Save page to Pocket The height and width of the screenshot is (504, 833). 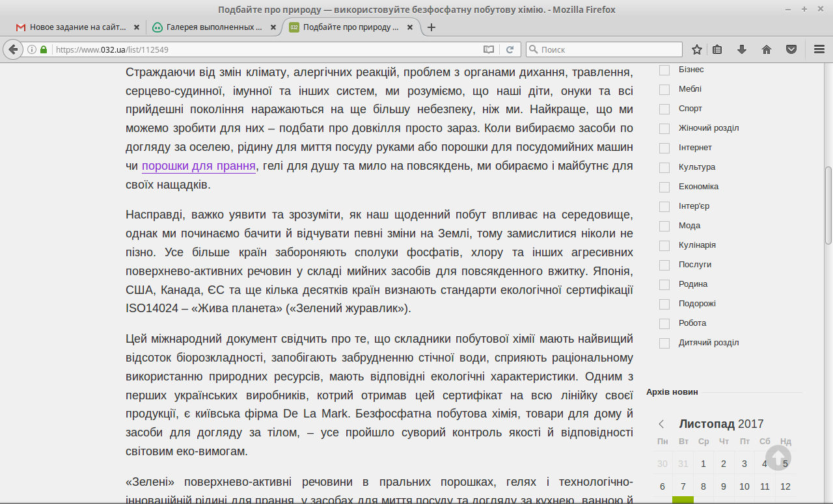(791, 49)
